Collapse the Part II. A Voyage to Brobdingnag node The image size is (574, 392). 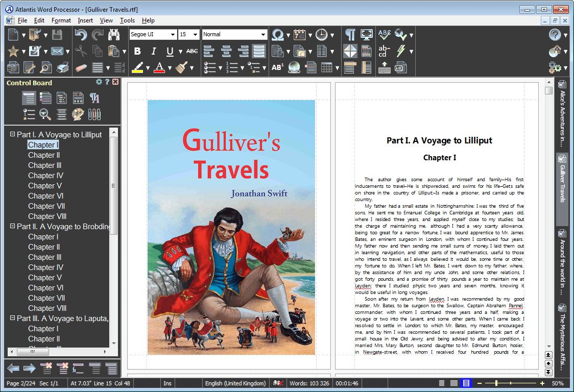click(x=12, y=226)
